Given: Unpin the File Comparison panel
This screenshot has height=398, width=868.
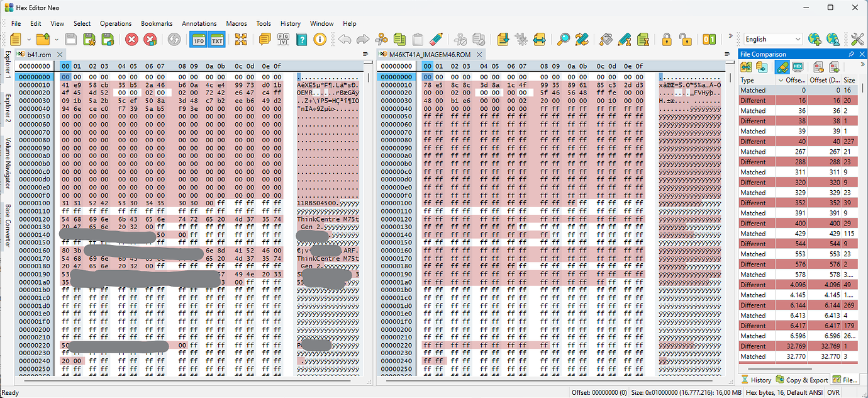Looking at the screenshot, I should pyautogui.click(x=852, y=54).
